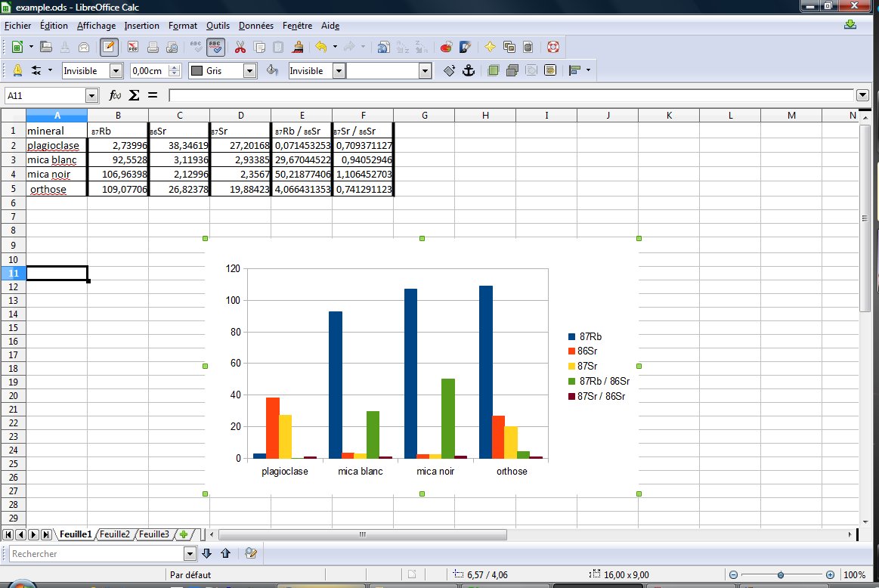The height and width of the screenshot is (588, 879).
Task: Click the Sum sigma button
Action: tap(134, 95)
